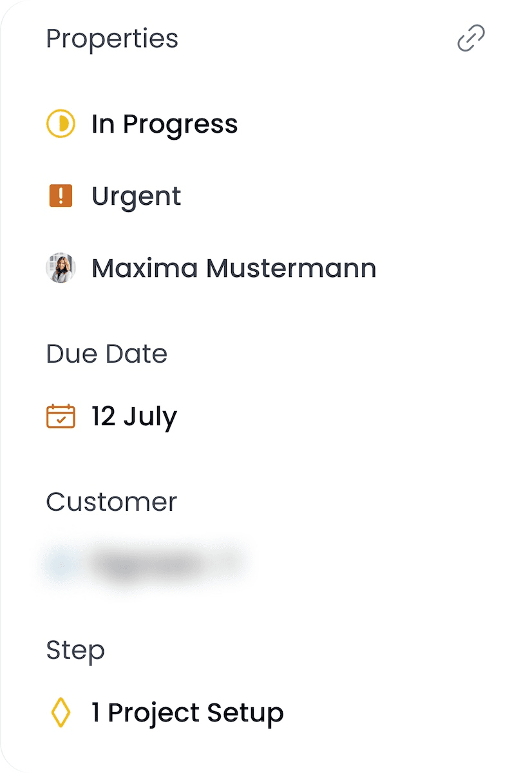
Task: Open the status dropdown via In Progress
Action: click(164, 124)
